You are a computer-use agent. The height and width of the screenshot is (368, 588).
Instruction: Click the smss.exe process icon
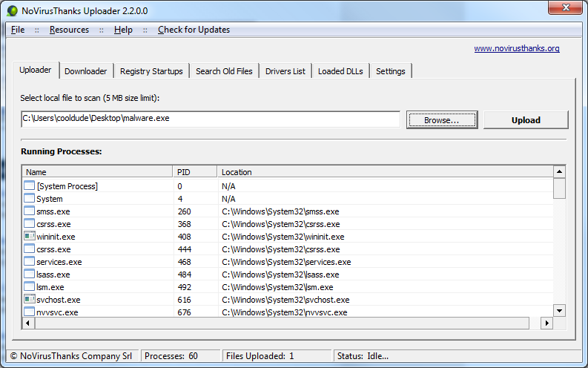30,211
